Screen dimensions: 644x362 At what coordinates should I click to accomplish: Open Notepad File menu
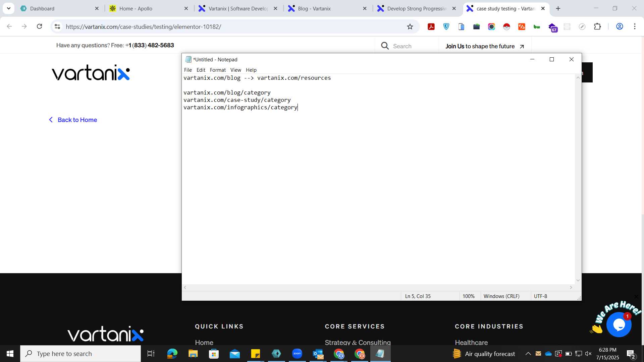click(188, 70)
